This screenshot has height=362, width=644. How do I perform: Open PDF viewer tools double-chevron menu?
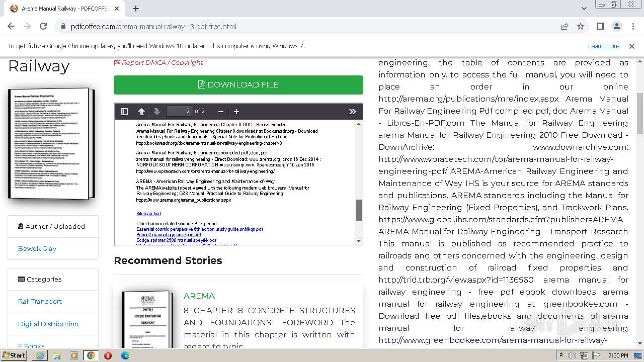click(x=353, y=111)
